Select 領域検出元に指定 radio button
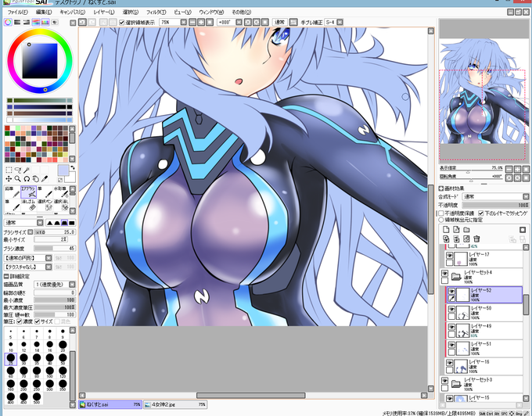The width and height of the screenshot is (532, 416). (x=441, y=220)
